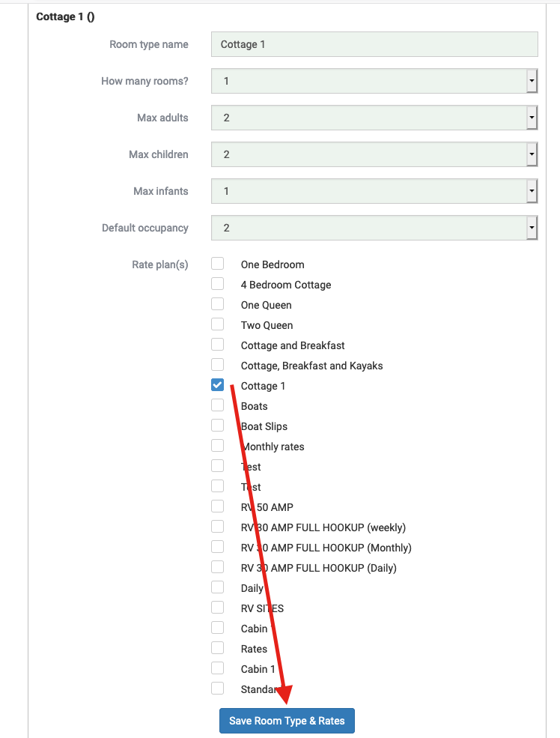Check the RV 50 AMP rate plan
This screenshot has width=560, height=738.
pyautogui.click(x=217, y=506)
